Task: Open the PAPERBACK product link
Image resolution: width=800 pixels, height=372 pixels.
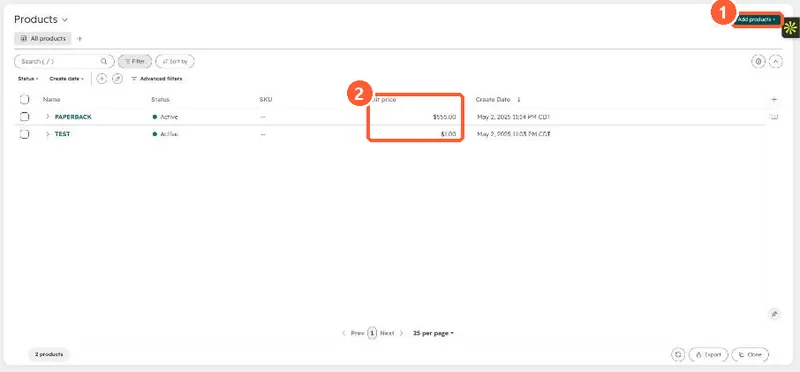Action: [73, 117]
